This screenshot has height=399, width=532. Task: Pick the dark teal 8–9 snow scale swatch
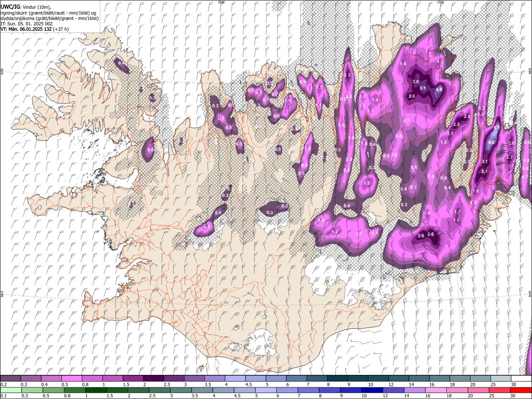[x=337, y=379]
